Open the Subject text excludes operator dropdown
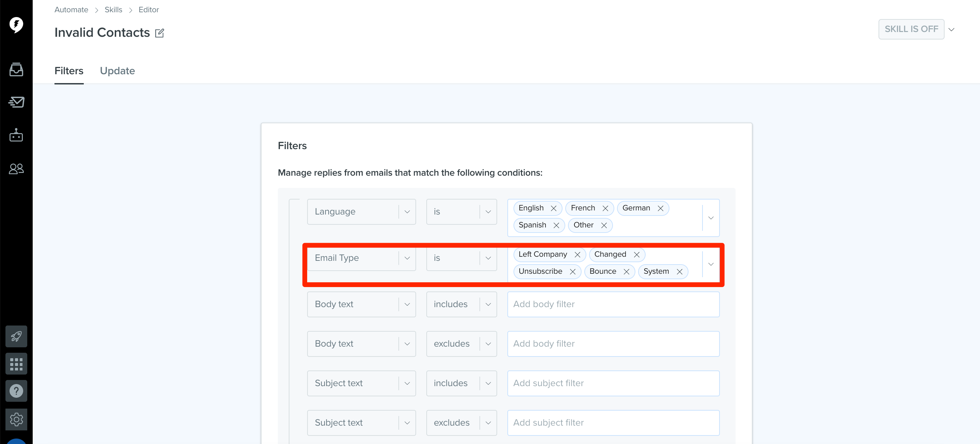The image size is (980, 444). tap(461, 423)
